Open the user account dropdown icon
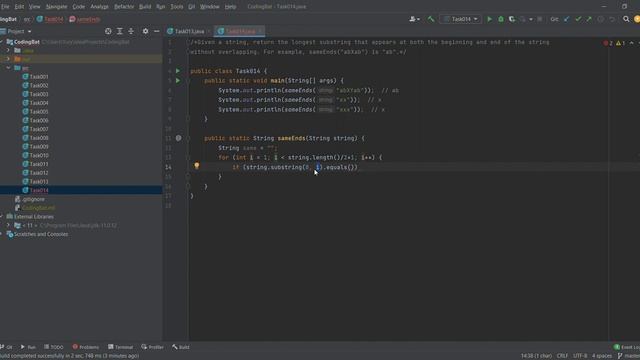The height and width of the screenshot is (360, 640). click(x=414, y=19)
